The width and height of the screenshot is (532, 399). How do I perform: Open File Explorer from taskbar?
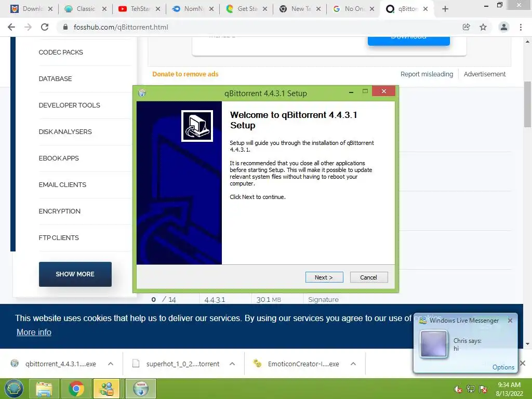44,389
